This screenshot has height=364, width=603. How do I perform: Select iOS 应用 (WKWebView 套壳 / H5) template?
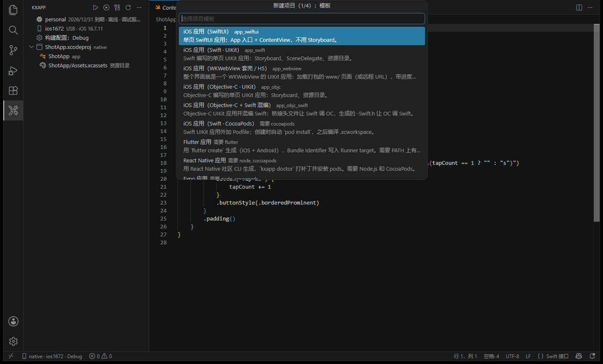click(x=302, y=73)
